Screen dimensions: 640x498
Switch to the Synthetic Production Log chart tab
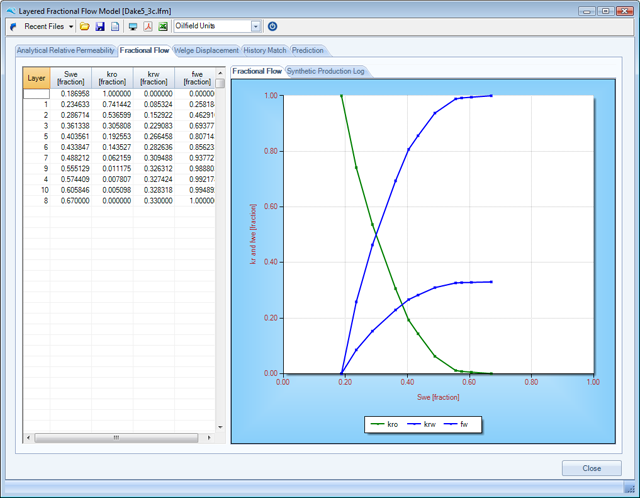[325, 71]
